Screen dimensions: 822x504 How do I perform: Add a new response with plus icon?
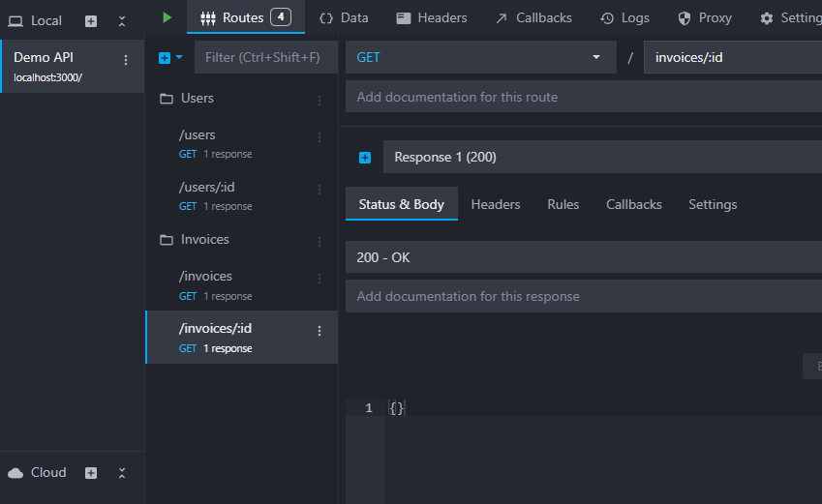point(365,158)
